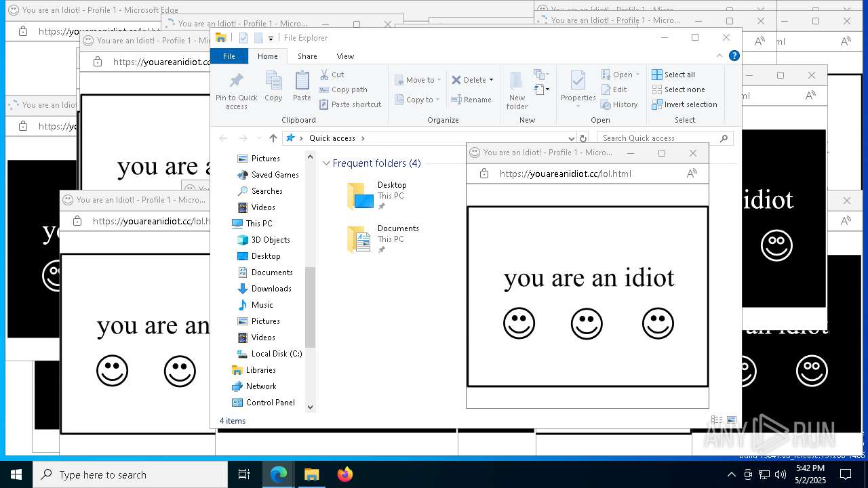Select the View ribbon tab
Viewport: 868px width, 488px height.
click(x=345, y=56)
